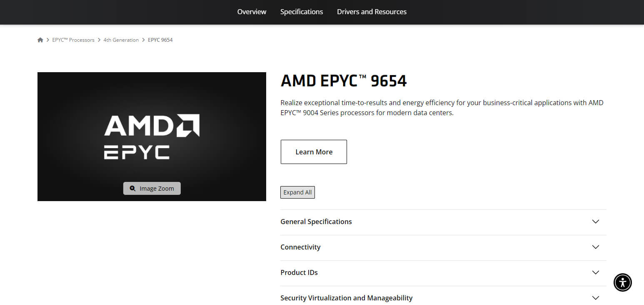The height and width of the screenshot is (305, 644).
Task: Expand the Connectivity section
Action: point(443,247)
